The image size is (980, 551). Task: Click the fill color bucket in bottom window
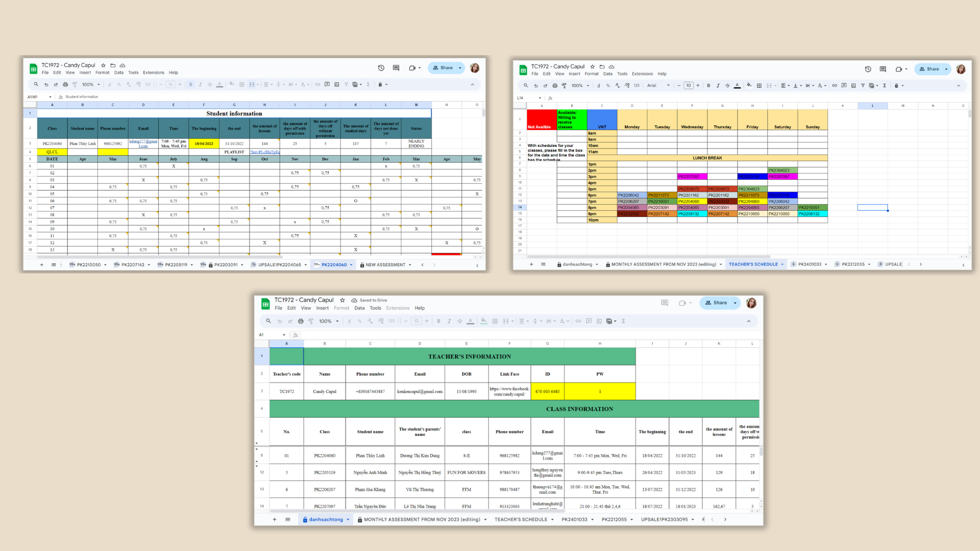point(483,321)
